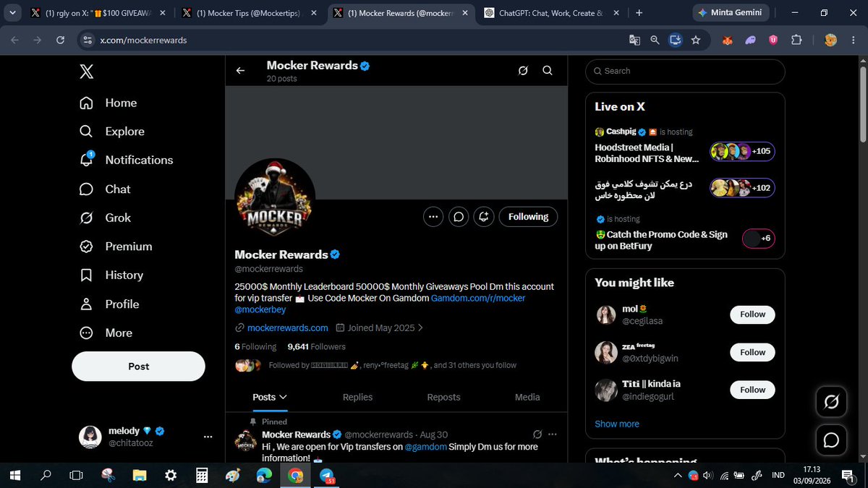Click Minta Gemini button

(731, 13)
